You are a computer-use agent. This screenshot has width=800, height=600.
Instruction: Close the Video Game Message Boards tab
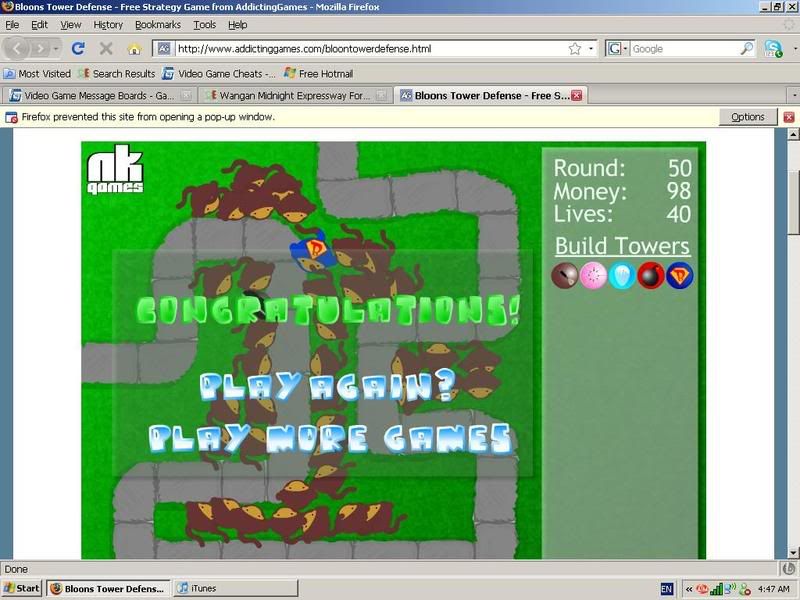click(187, 95)
